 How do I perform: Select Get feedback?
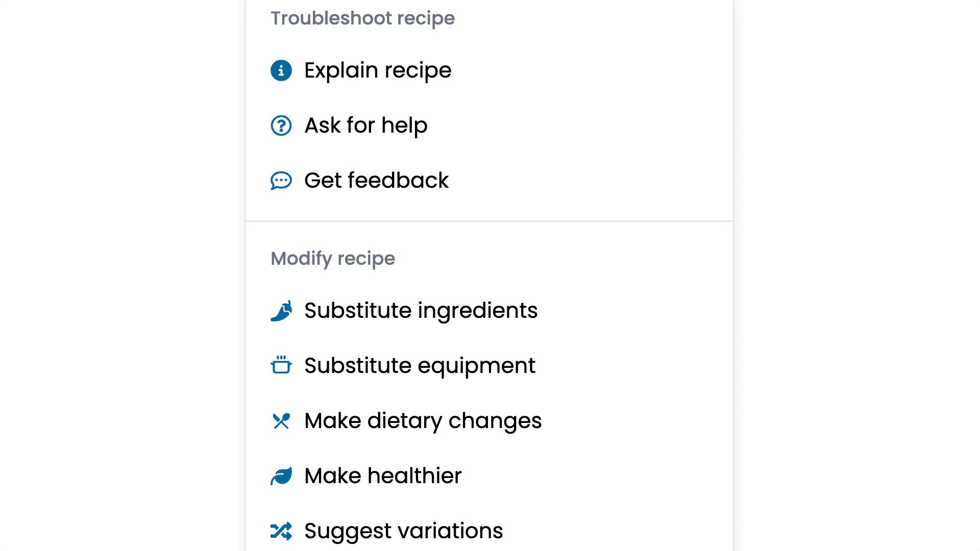(x=376, y=181)
